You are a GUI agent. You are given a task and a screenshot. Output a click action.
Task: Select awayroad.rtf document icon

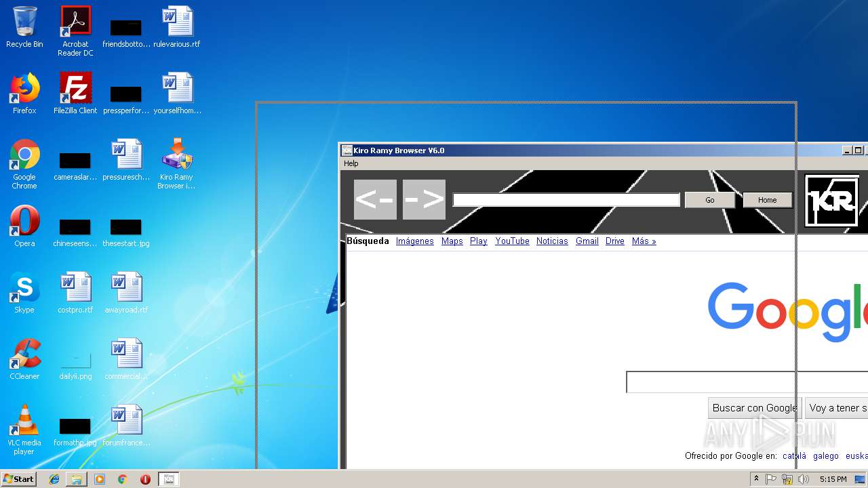click(126, 293)
